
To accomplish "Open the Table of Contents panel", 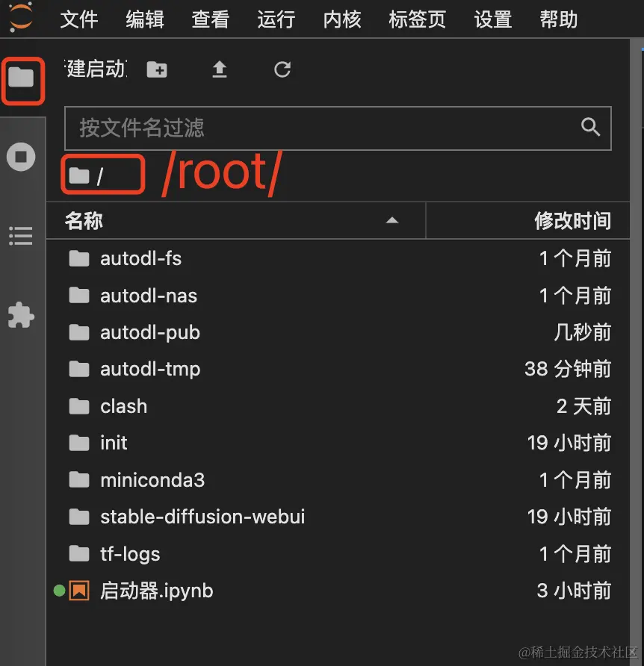I will point(21,236).
